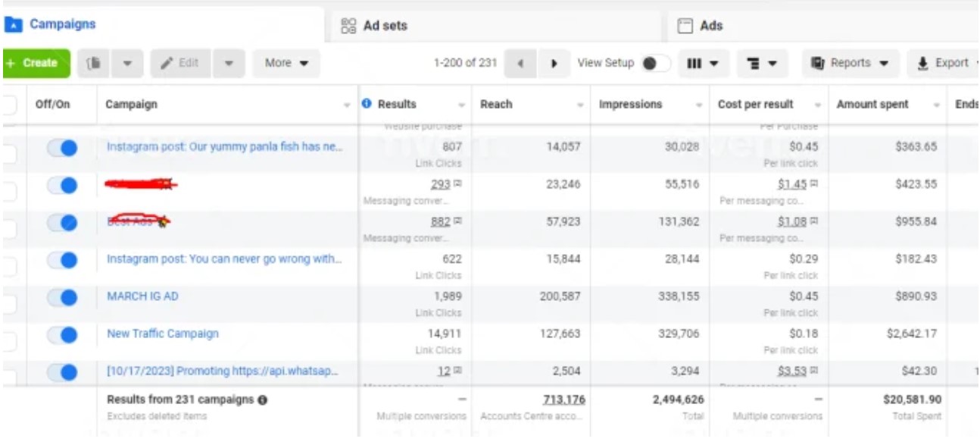Go to previous page of campaigns
980x442 pixels.
pyautogui.click(x=521, y=64)
